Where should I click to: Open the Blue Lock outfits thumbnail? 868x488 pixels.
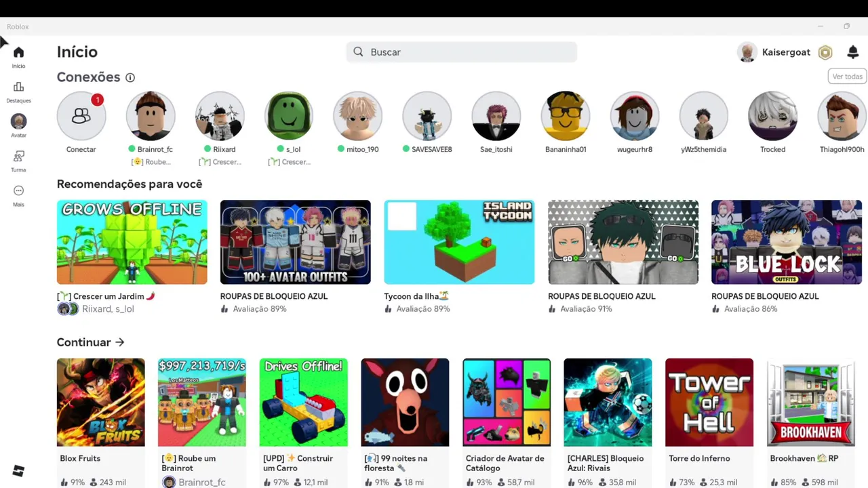tap(787, 242)
